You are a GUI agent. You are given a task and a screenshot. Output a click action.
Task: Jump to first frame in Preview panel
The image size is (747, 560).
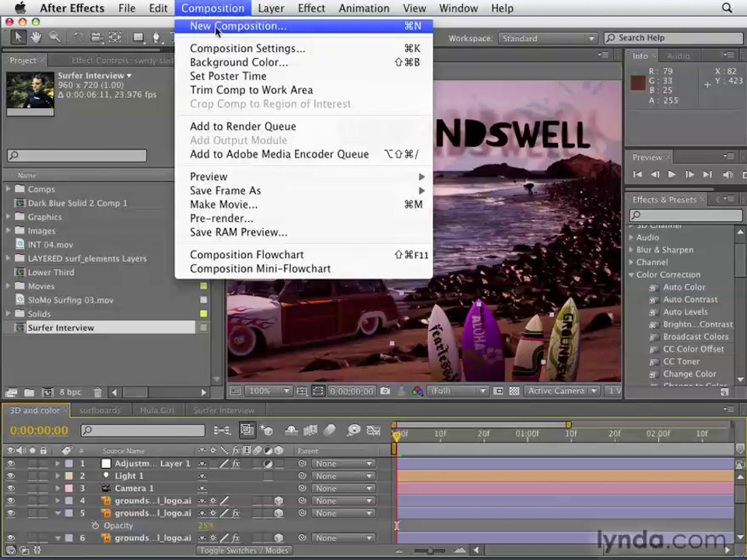[x=637, y=175]
